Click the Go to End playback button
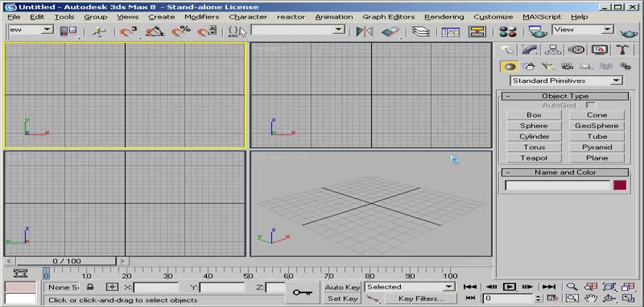The height and width of the screenshot is (307, 644). pyautogui.click(x=549, y=287)
